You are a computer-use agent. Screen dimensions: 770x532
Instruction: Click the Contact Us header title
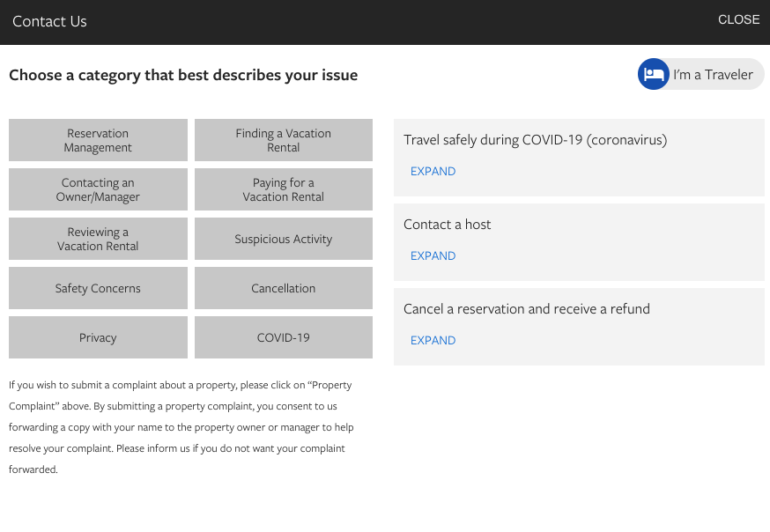click(49, 21)
